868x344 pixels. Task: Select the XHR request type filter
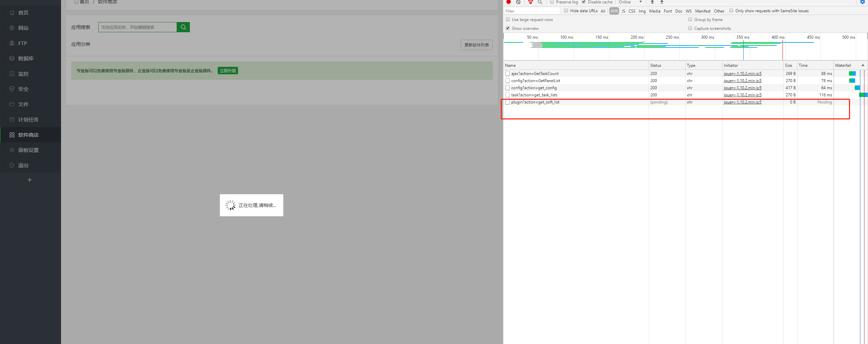tap(614, 11)
